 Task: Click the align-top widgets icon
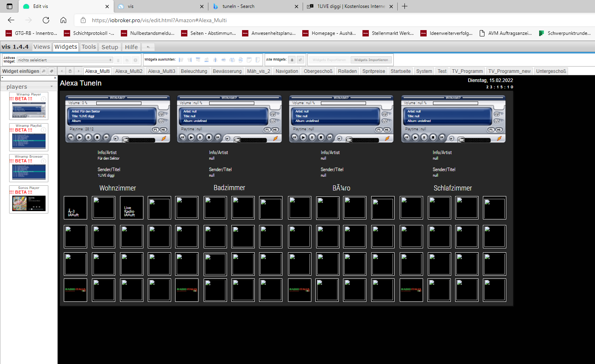click(198, 60)
